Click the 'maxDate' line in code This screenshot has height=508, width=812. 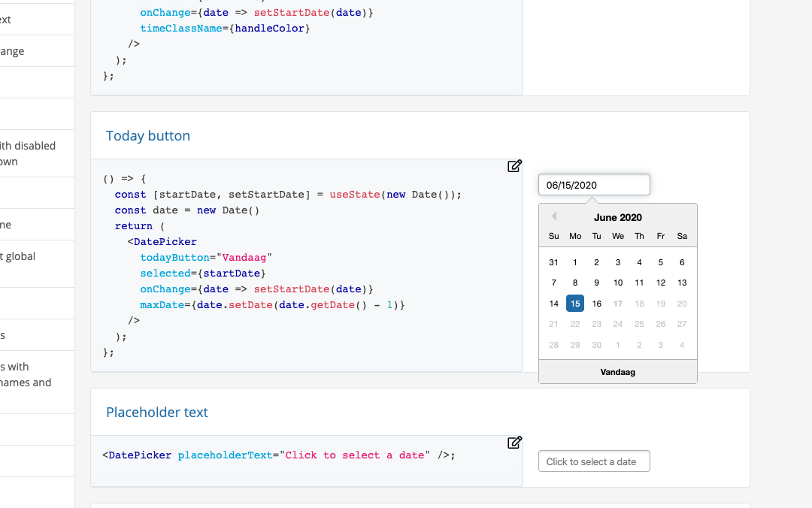tap(272, 305)
